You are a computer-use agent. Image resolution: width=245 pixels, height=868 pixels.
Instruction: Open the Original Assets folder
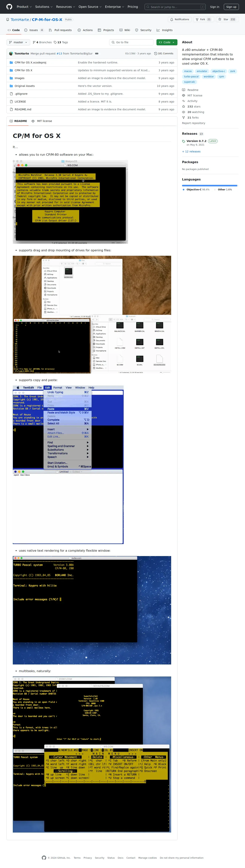coord(25,86)
